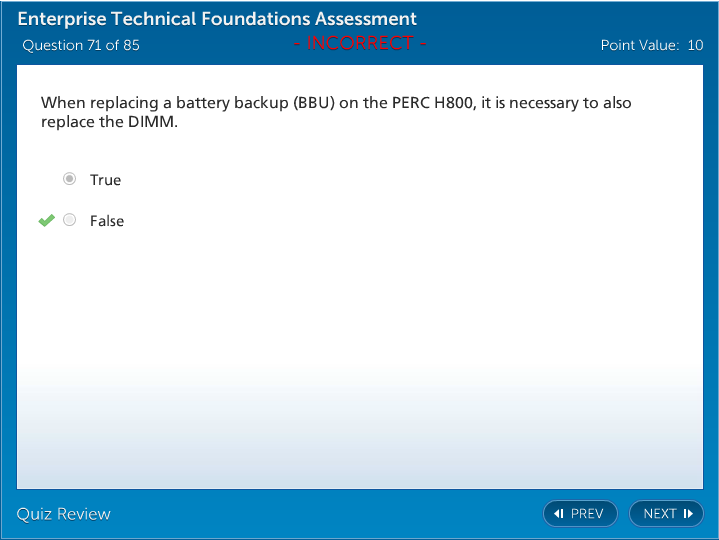Click the green checkmark beside False
The height and width of the screenshot is (540, 719).
[x=46, y=220]
